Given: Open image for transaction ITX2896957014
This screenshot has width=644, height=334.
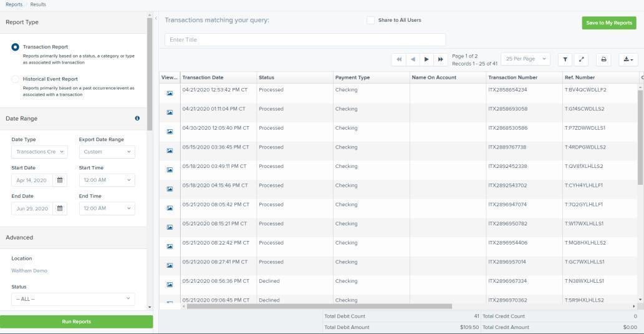Looking at the screenshot, I should click(170, 265).
